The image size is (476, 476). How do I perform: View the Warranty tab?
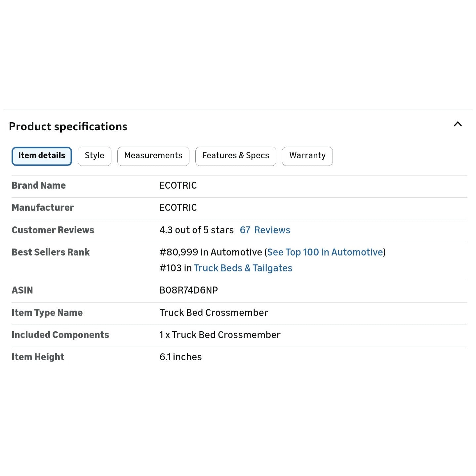pos(307,156)
